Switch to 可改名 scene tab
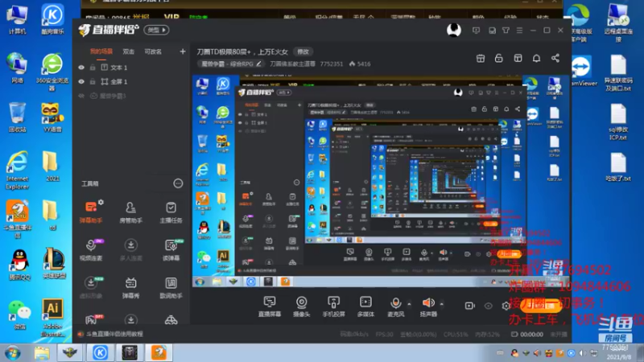Image resolution: width=644 pixels, height=362 pixels. [153, 51]
